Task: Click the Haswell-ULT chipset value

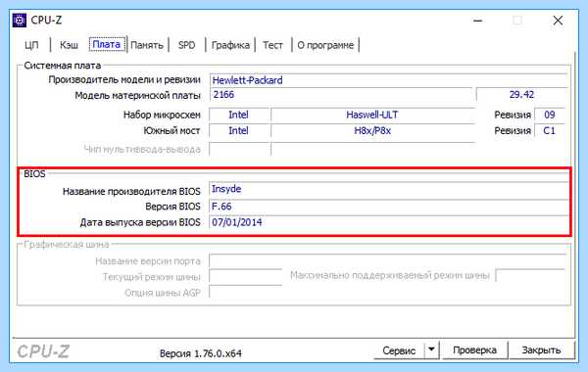Action: tap(372, 115)
